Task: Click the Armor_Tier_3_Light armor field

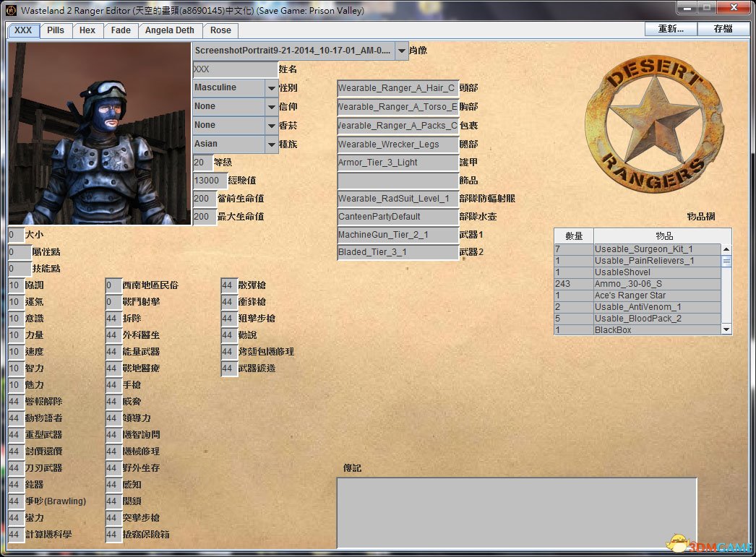Action: coord(398,163)
